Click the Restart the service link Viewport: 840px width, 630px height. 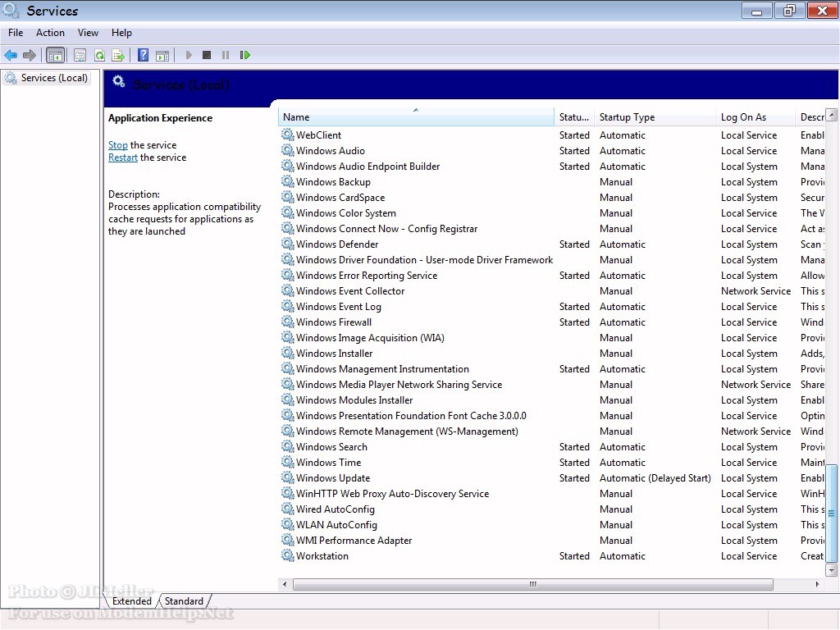[123, 157]
